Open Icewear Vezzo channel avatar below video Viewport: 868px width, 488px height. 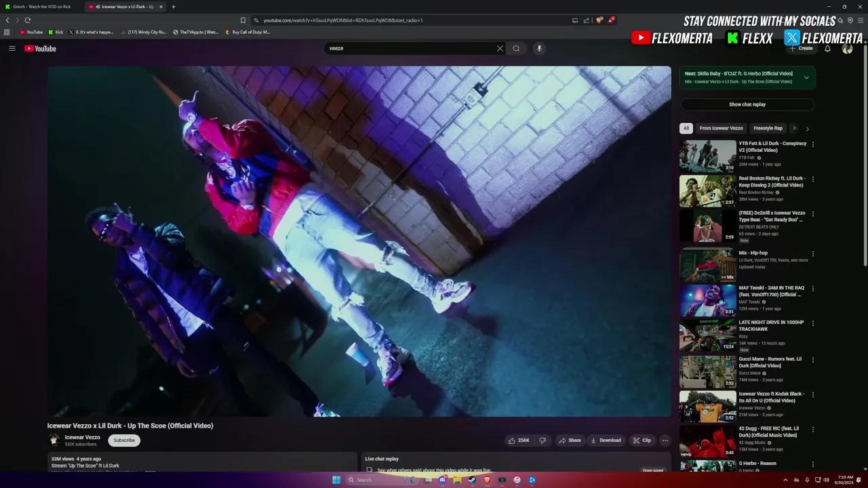tap(54, 440)
